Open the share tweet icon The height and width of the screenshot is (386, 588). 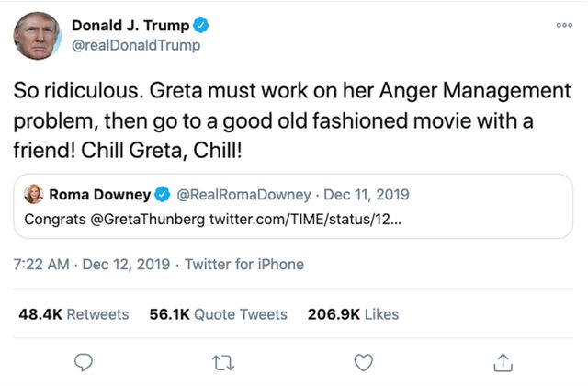click(x=503, y=361)
